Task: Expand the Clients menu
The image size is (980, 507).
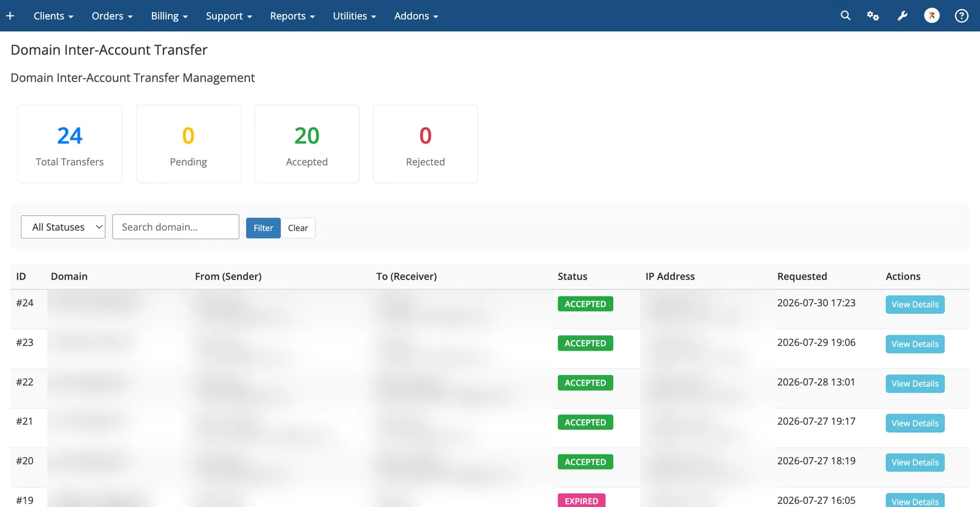Action: coord(53,16)
